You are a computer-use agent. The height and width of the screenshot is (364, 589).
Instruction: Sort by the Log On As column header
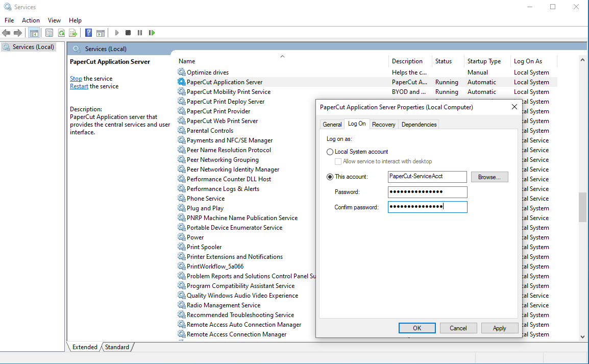[x=533, y=61]
